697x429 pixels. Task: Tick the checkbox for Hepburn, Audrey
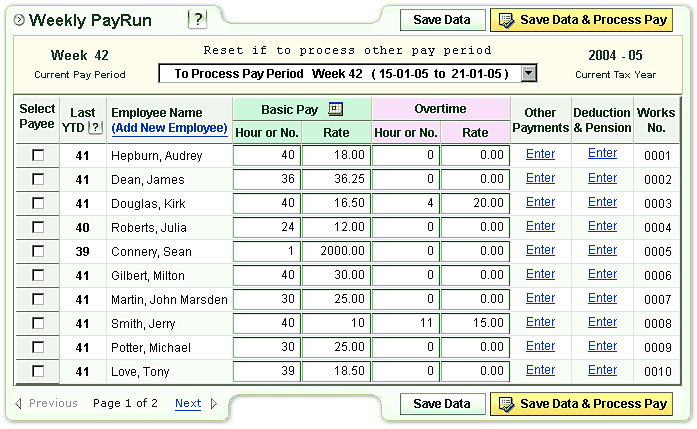click(38, 155)
